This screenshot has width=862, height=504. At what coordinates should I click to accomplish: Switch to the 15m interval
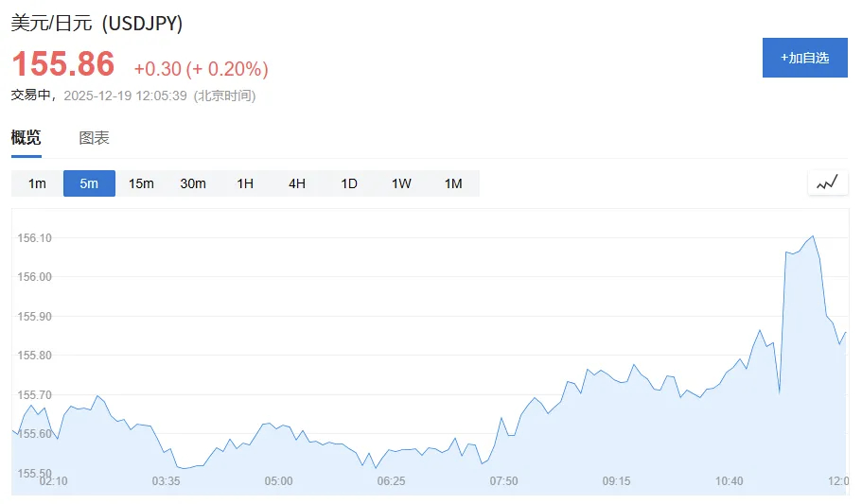141,183
